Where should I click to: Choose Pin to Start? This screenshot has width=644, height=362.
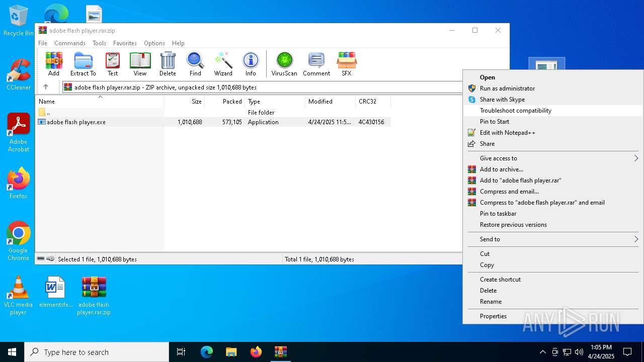coord(552,121)
